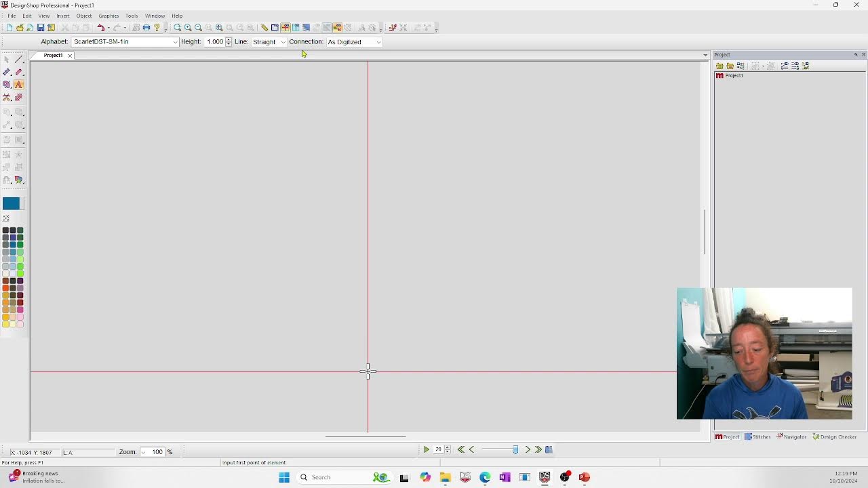Click the Height value input field
Image resolution: width=868 pixels, height=488 pixels.
tap(215, 42)
